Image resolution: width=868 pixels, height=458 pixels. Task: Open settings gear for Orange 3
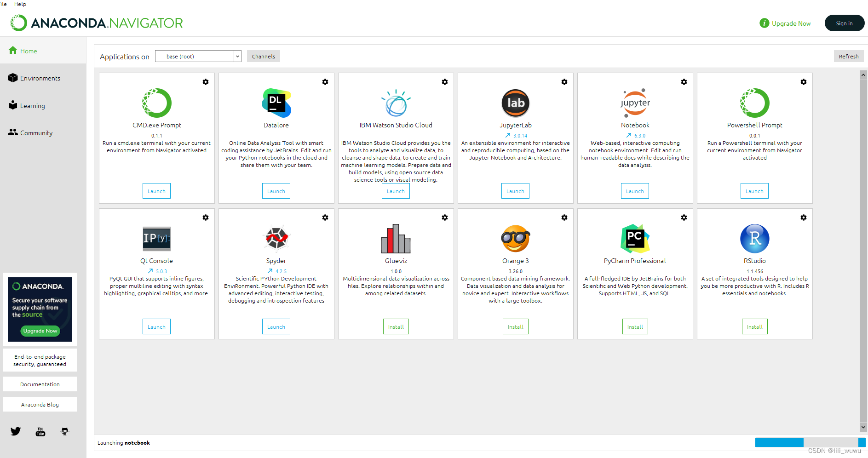click(x=564, y=218)
